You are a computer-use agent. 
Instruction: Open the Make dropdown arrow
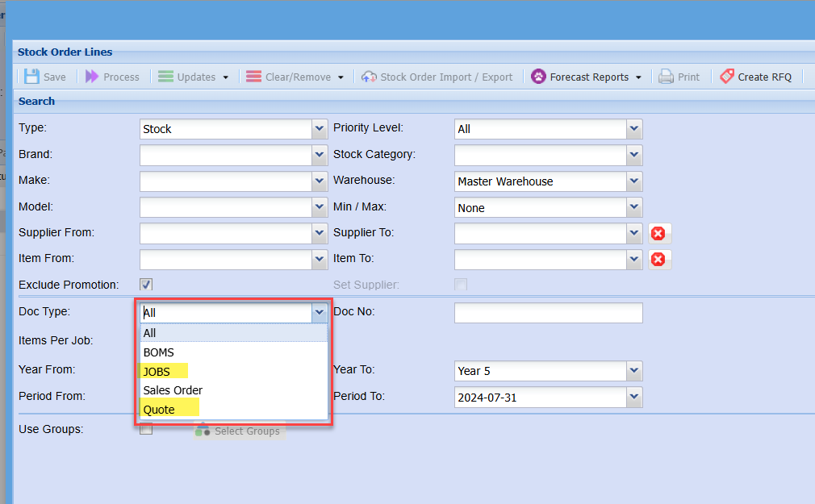click(x=319, y=181)
